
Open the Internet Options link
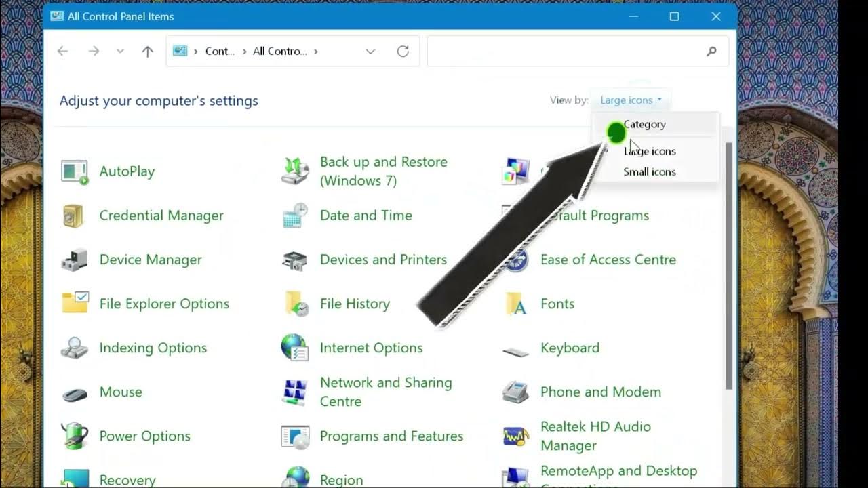(372, 348)
